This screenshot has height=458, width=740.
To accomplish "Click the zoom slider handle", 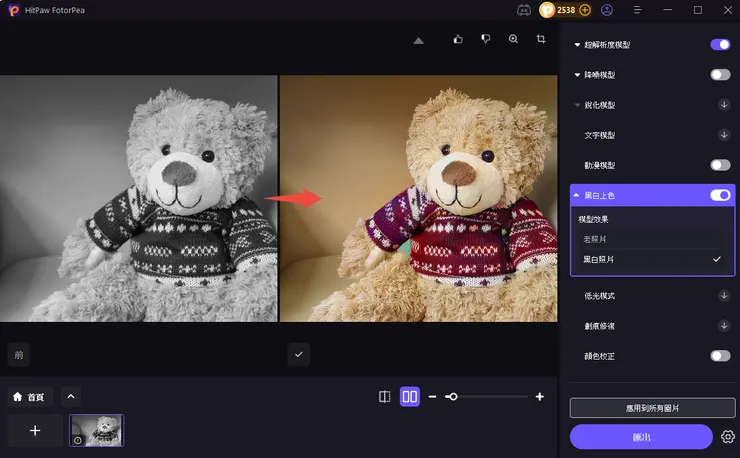I will click(x=453, y=397).
